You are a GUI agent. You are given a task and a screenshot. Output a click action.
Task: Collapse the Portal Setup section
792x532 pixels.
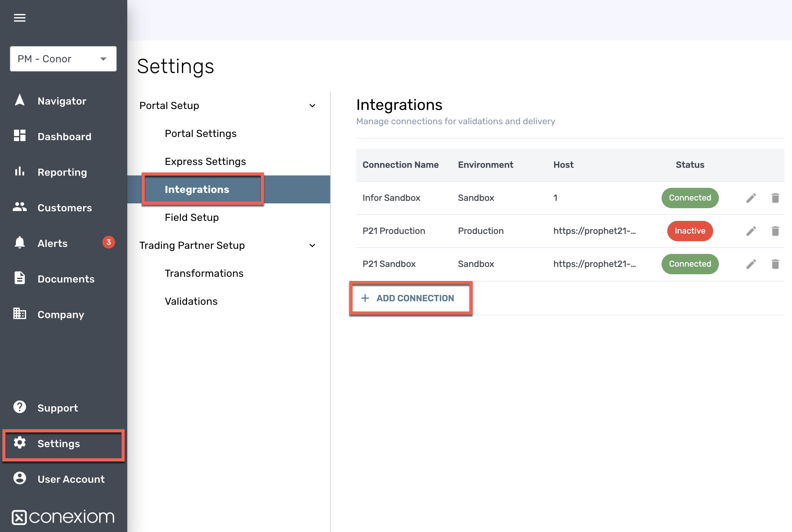tap(312, 106)
